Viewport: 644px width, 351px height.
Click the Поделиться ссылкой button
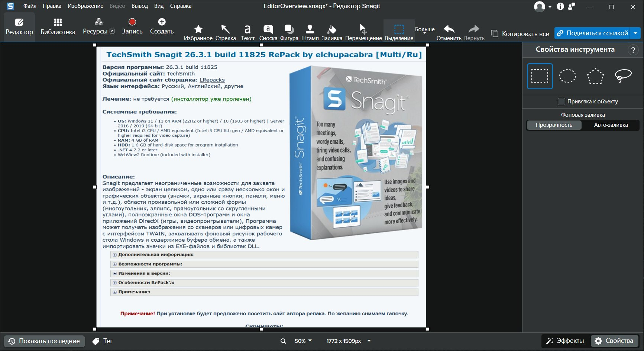593,33
